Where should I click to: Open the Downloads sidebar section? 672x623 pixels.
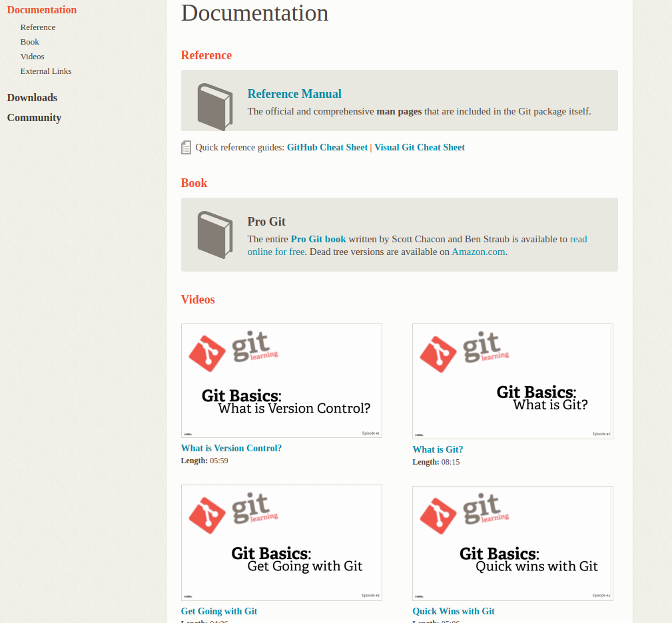[x=32, y=98]
